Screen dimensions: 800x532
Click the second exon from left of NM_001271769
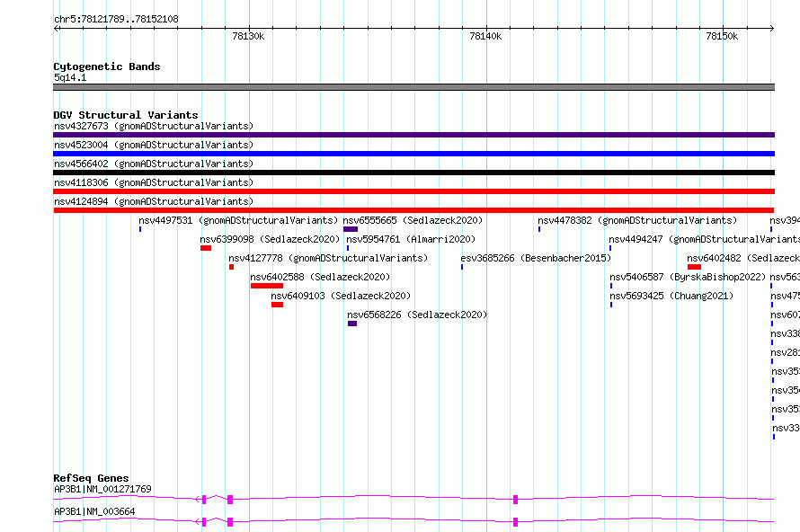[230, 500]
